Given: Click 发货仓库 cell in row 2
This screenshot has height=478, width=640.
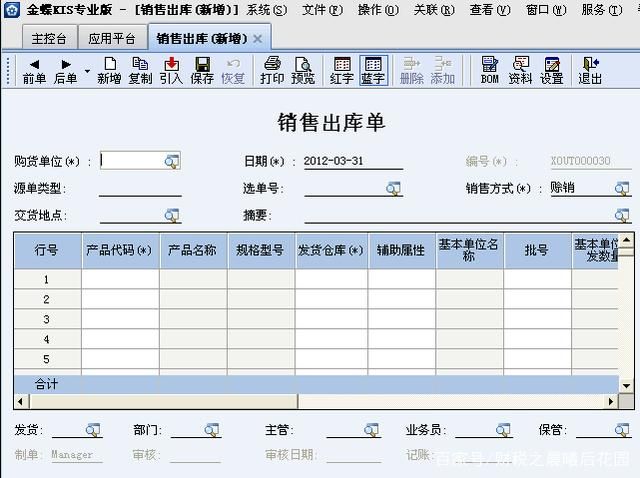Looking at the screenshot, I should [331, 299].
